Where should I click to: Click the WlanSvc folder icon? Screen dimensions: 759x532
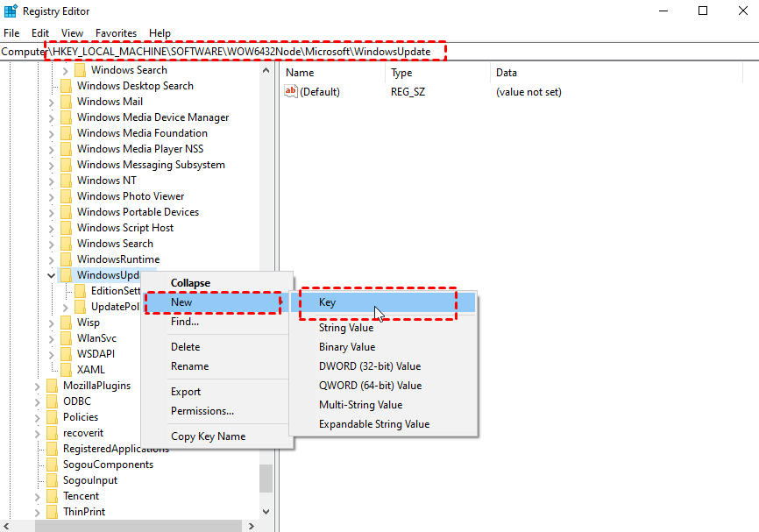66,338
